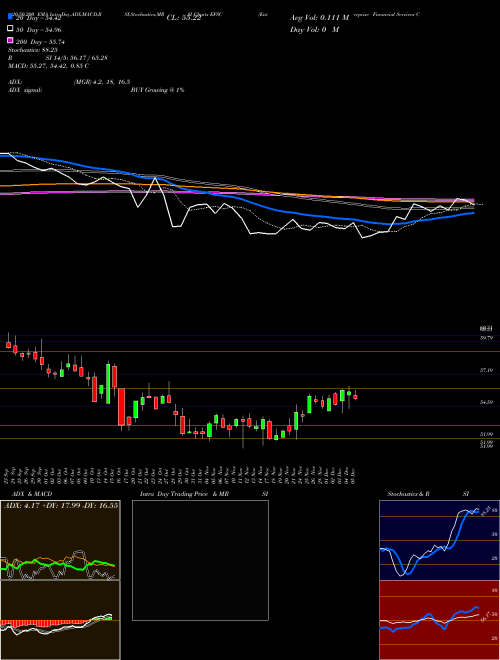
Task: Click the 54.59 price axis label
Action: [486, 402]
